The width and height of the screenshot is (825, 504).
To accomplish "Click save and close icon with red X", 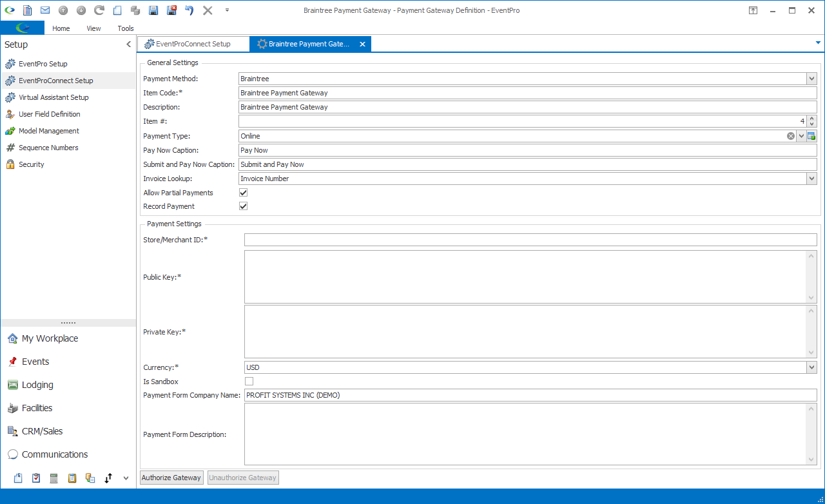I will pyautogui.click(x=171, y=10).
